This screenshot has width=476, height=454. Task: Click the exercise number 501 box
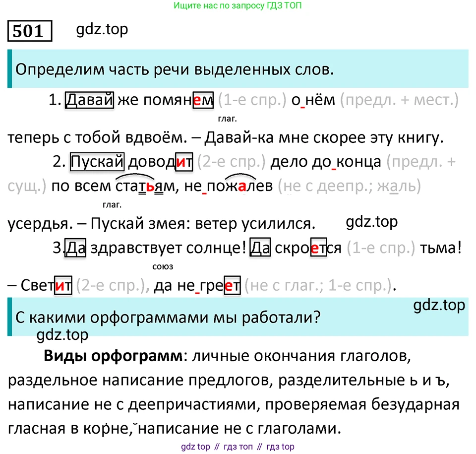tap(29, 31)
